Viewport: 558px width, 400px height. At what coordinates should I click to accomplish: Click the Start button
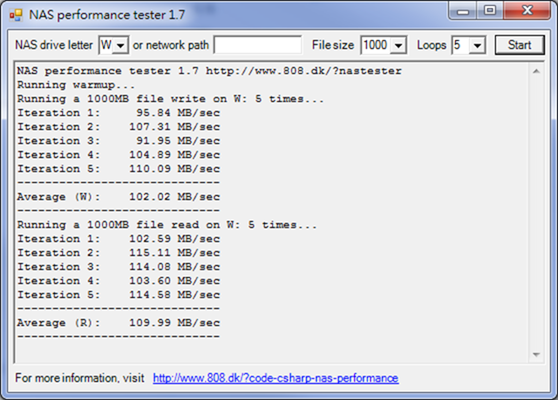tap(520, 45)
